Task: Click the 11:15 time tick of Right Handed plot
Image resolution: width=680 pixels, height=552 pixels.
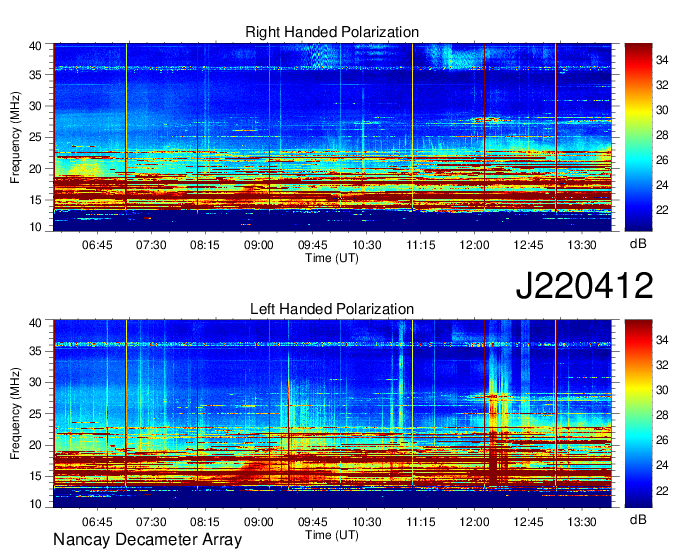Action: [x=421, y=245]
